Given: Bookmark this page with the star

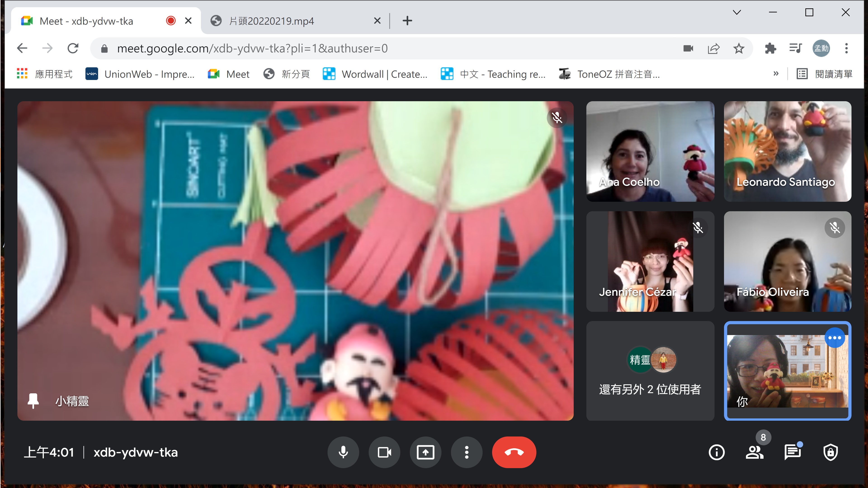Looking at the screenshot, I should pos(739,49).
